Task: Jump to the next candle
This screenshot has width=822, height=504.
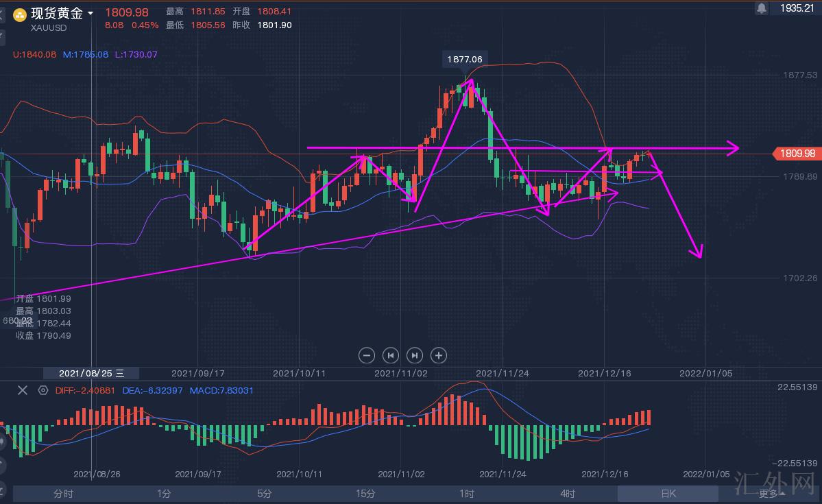Action: click(415, 355)
